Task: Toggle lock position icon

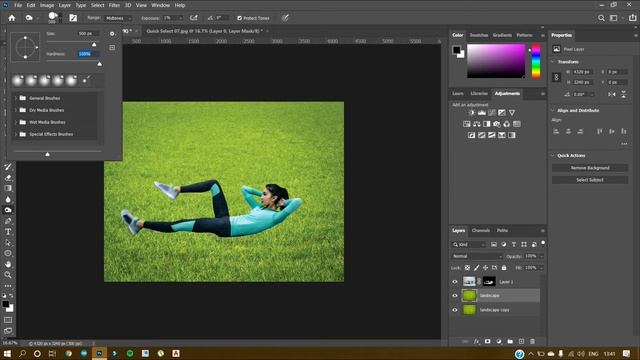Action: coord(485,268)
